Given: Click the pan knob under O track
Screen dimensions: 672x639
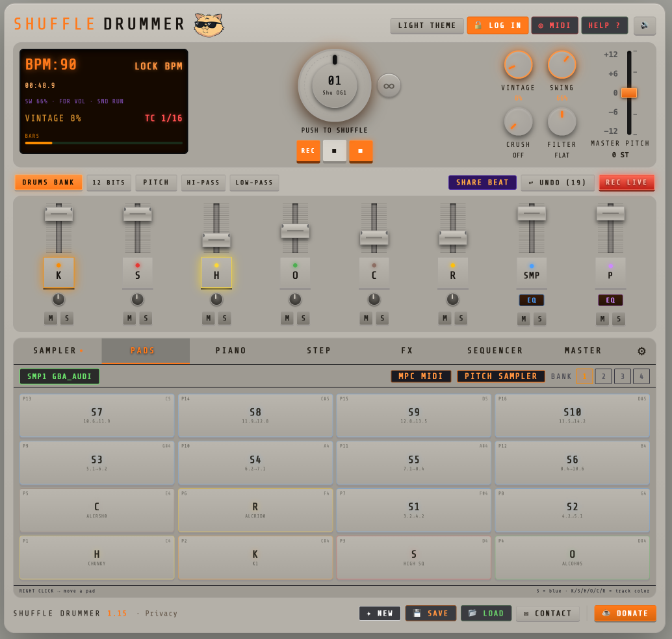Looking at the screenshot, I should tap(295, 299).
